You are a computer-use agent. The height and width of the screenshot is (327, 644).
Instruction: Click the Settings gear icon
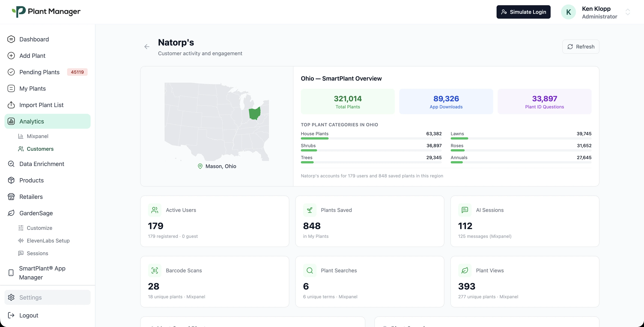[x=11, y=297]
